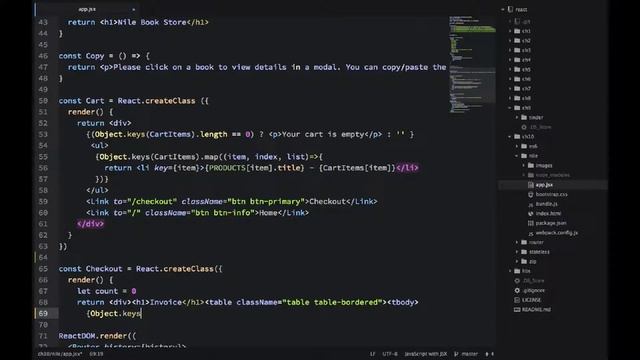
Task: Select the app.jsx editor tab
Action: point(87,9)
